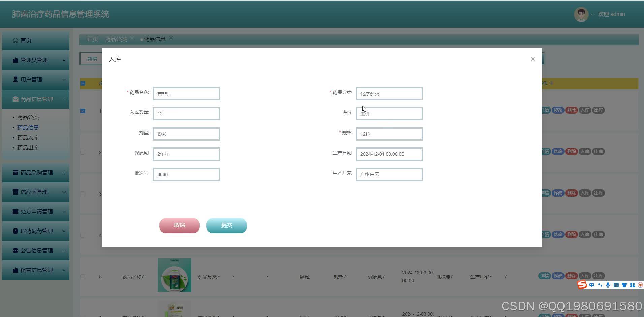Screen dimensions: 644x317
Task: Click the Sogou punctuation toggle icon
Action: pos(600,285)
